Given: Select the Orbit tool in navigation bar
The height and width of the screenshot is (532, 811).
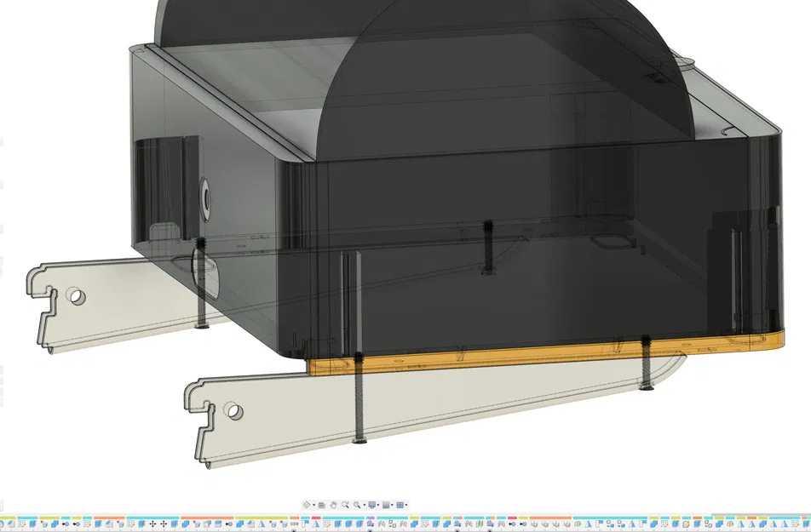Looking at the screenshot, I should (x=307, y=505).
